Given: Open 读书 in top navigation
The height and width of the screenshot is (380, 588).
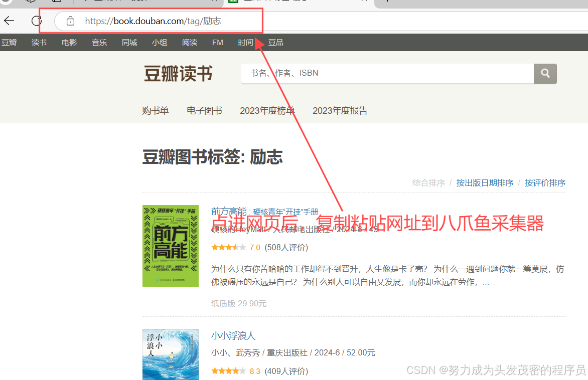Looking at the screenshot, I should click(x=39, y=42).
